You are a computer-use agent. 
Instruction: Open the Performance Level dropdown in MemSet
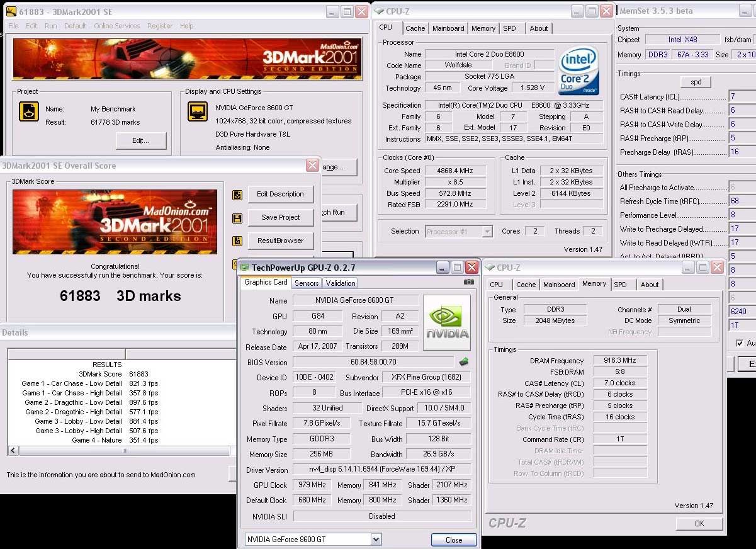click(742, 215)
